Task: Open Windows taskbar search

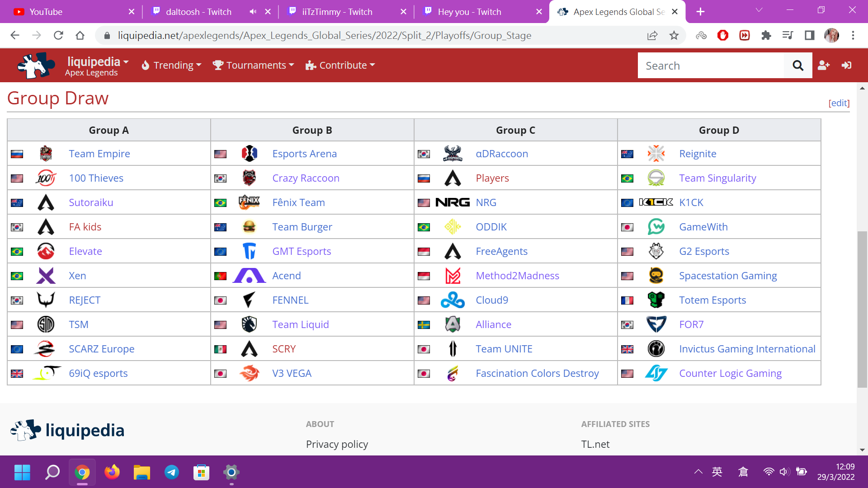Action: pyautogui.click(x=52, y=472)
